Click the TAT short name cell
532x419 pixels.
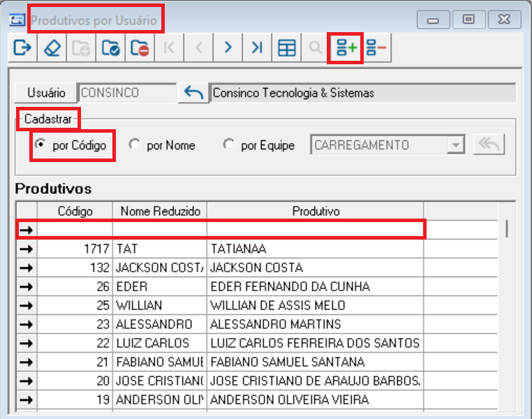(x=160, y=249)
